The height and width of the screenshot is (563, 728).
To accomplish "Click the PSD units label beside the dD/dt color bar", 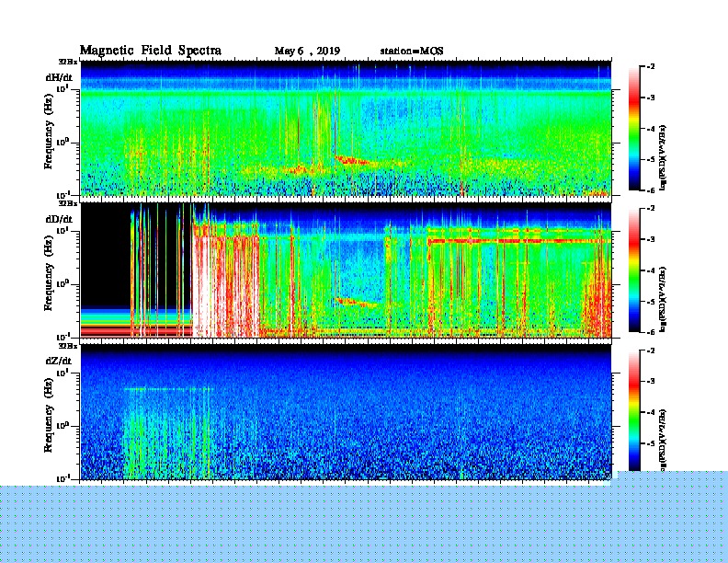I will [x=663, y=299].
